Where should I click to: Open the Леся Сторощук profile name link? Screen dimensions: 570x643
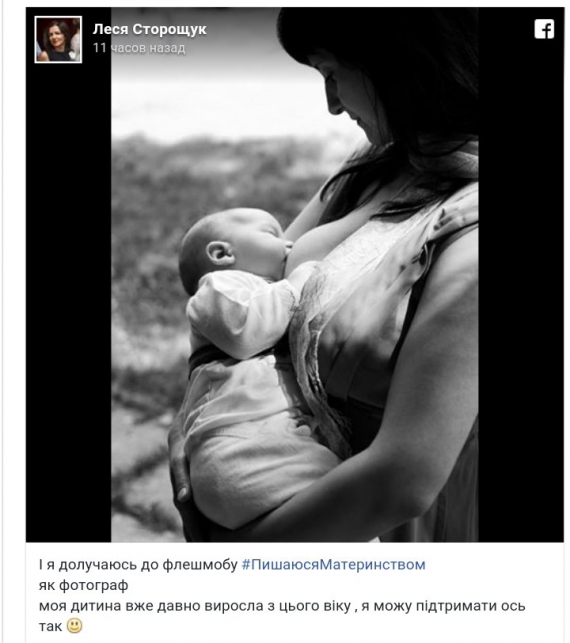click(x=149, y=29)
